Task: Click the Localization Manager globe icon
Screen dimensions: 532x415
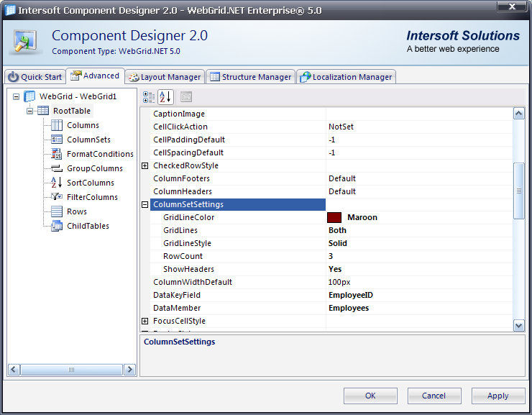Action: 306,77
